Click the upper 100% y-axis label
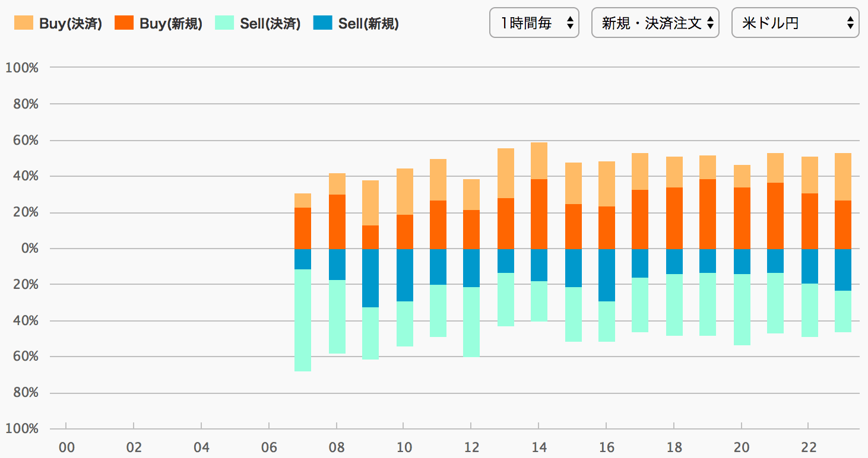The width and height of the screenshot is (868, 458). click(22, 68)
